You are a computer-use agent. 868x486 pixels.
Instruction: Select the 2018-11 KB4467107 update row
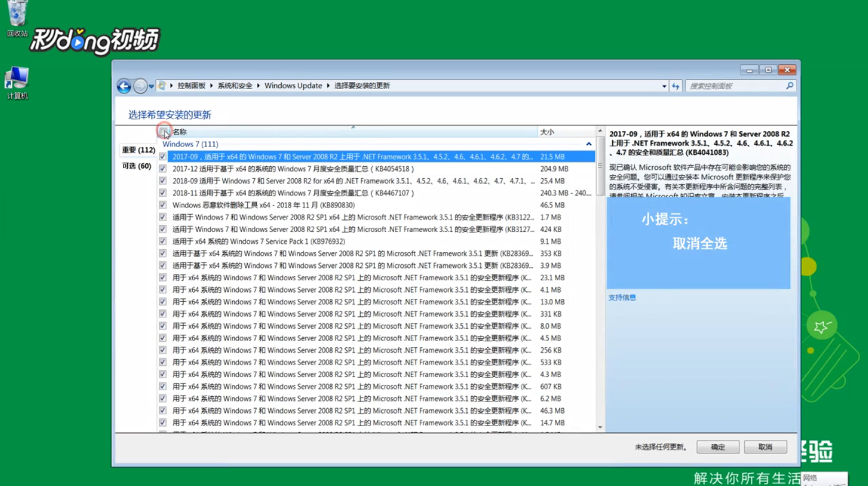coord(381,193)
